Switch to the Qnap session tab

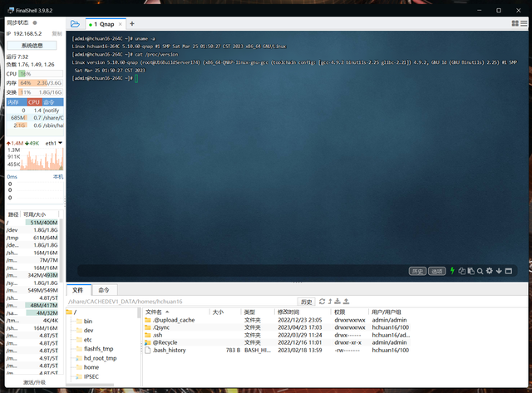click(x=106, y=24)
